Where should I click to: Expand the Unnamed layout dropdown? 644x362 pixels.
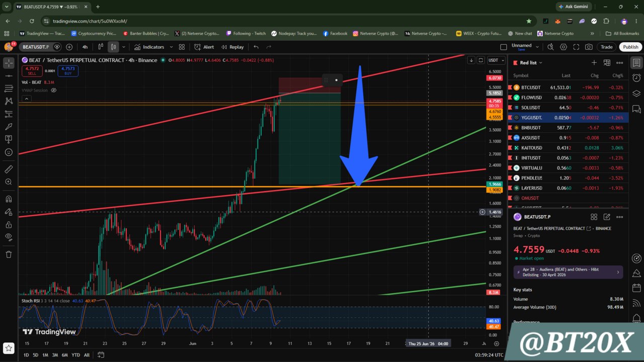coord(537,47)
